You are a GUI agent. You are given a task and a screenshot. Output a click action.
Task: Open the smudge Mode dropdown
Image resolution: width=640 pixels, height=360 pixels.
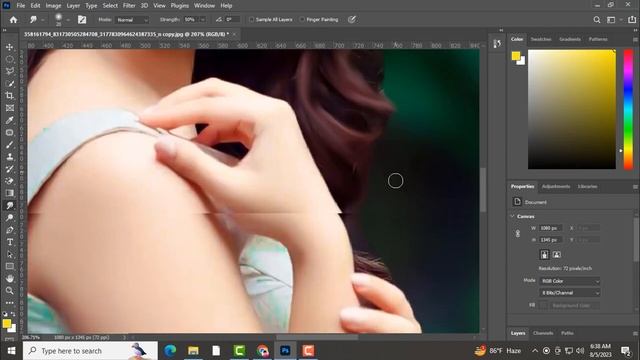(132, 20)
